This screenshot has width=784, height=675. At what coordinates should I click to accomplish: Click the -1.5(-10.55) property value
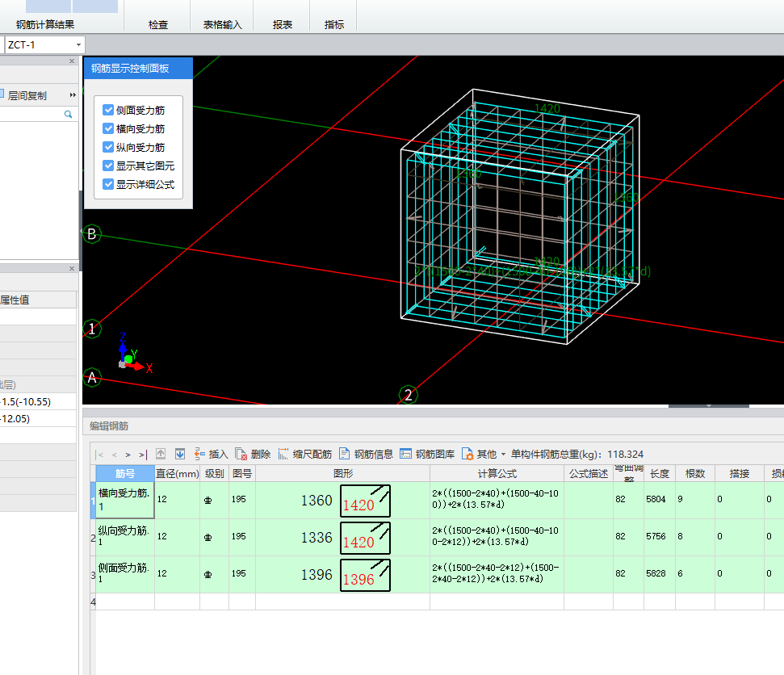(38, 401)
